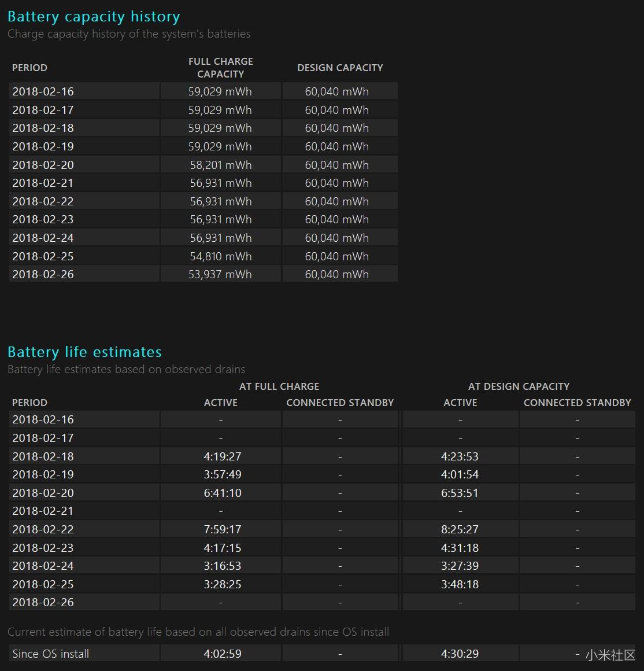Click the Since OS install row label
Screen dimensions: 644x671
click(x=51, y=654)
